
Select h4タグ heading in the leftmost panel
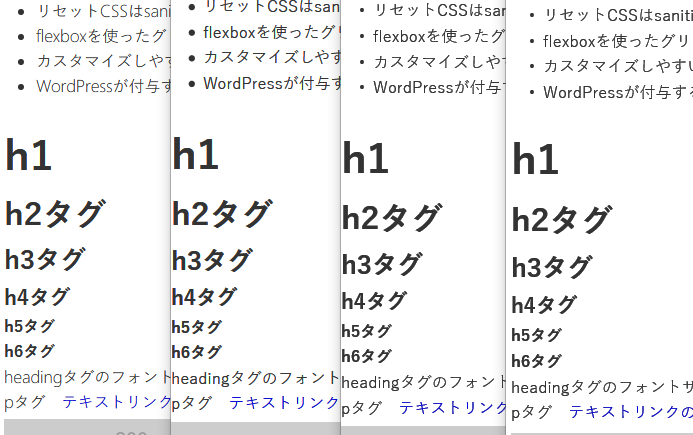pos(37,297)
